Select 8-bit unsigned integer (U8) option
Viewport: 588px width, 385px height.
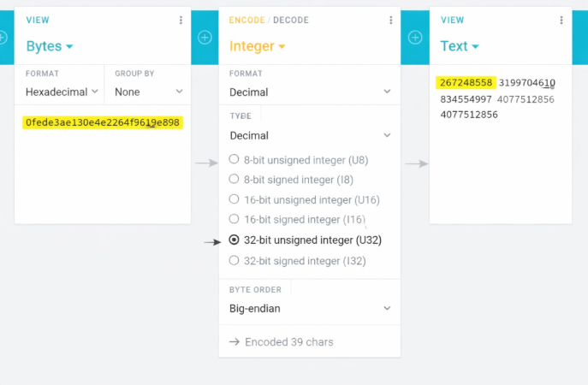235,159
